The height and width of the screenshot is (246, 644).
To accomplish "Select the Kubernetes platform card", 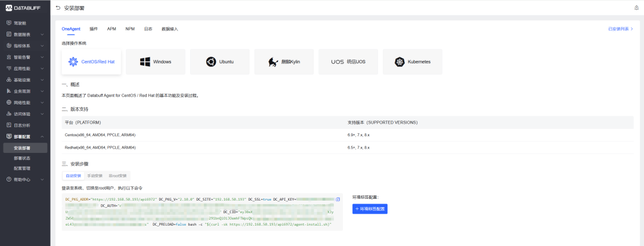I will pos(413,61).
